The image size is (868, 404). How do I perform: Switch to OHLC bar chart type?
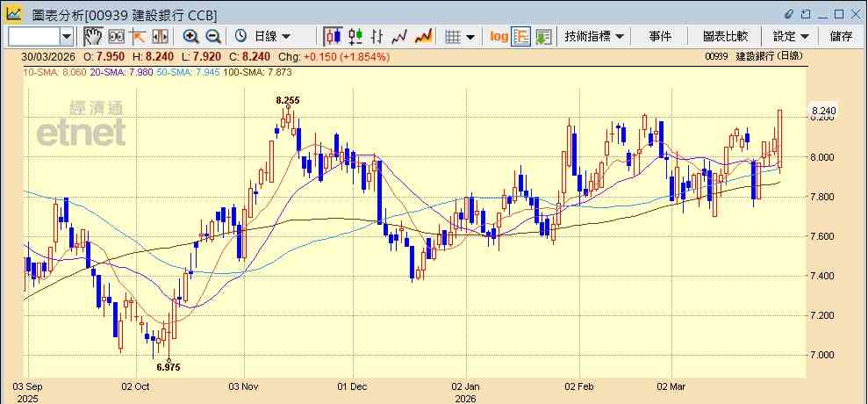(377, 37)
